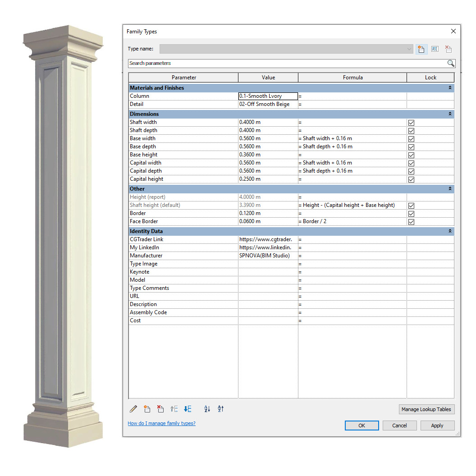Click the Edit Parameter pencil icon
Image resolution: width=476 pixels, height=476 pixels.
coord(133,409)
